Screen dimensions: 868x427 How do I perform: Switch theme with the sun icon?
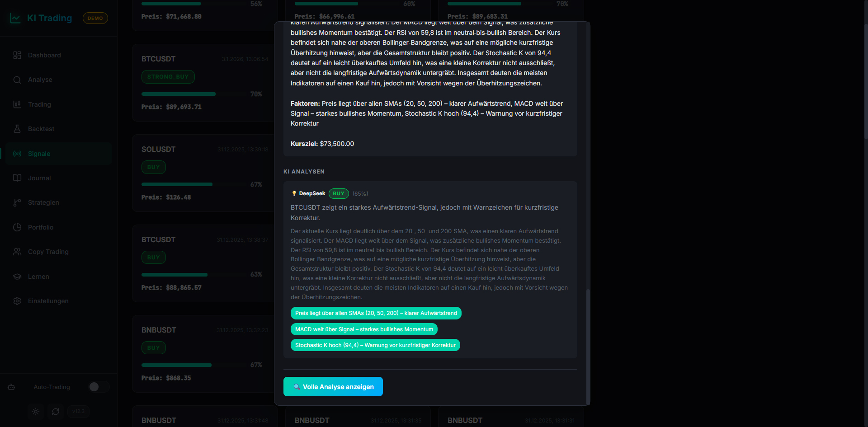(36, 412)
